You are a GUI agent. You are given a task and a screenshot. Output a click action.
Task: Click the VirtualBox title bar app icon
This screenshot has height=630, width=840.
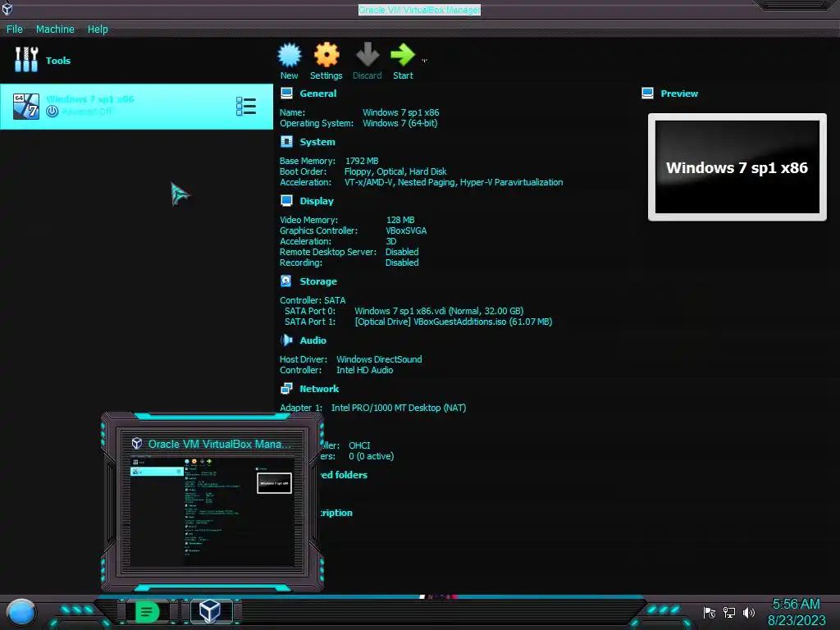point(7,8)
